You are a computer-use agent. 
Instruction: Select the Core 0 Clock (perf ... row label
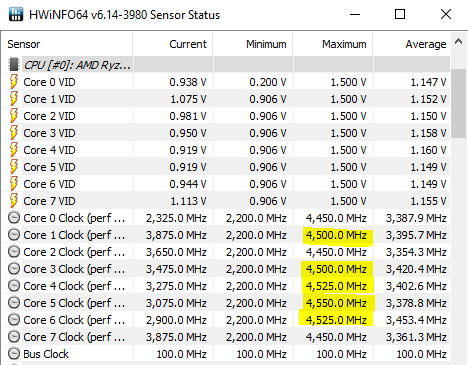74,218
